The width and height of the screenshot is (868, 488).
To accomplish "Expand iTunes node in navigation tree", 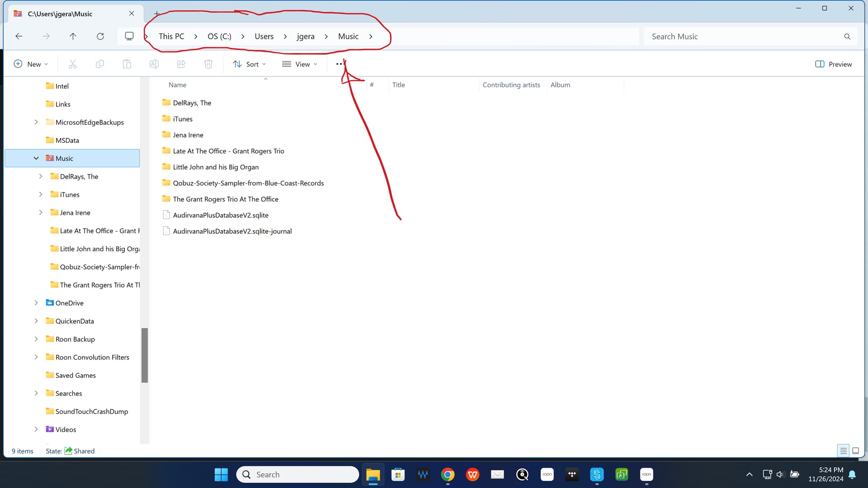I will coord(41,194).
